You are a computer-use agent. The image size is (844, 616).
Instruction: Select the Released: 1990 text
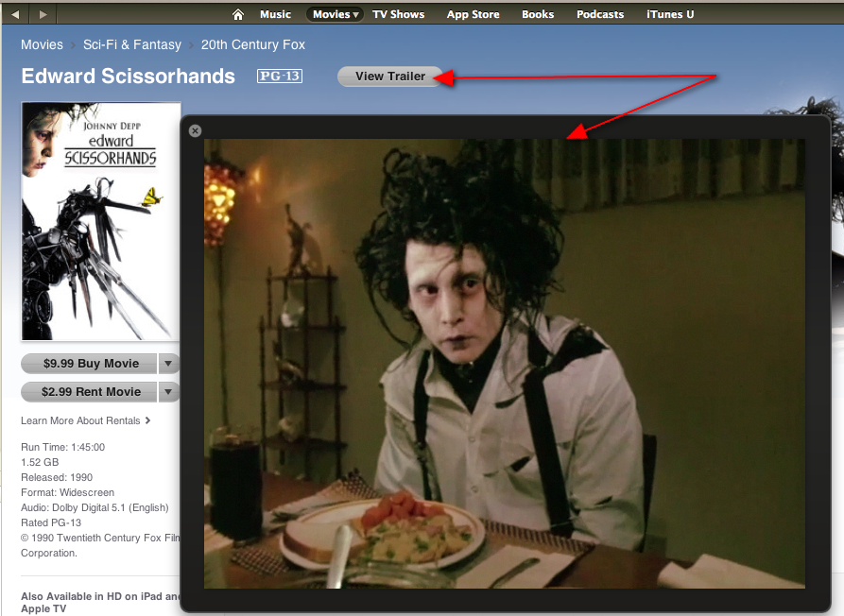coord(57,477)
